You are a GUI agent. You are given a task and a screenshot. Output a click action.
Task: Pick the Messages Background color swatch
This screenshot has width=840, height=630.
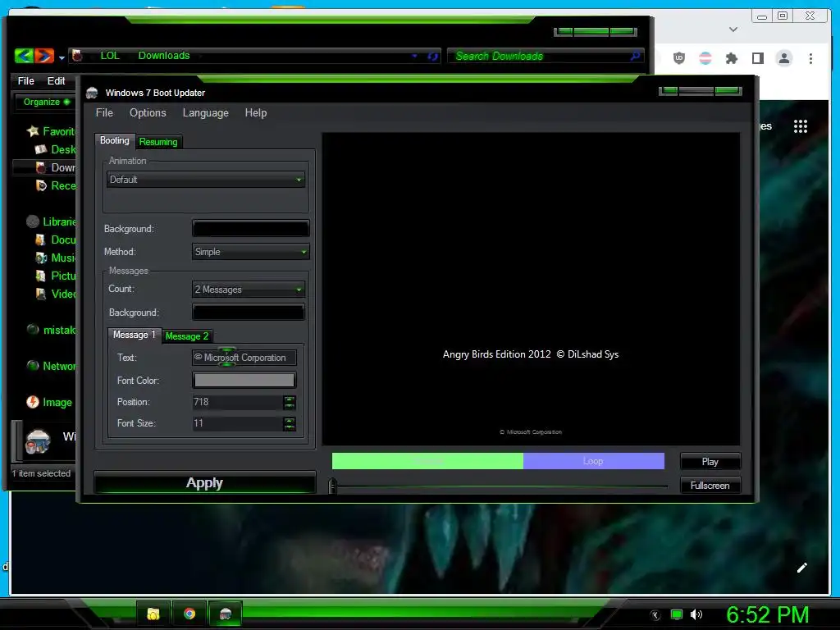tap(248, 313)
